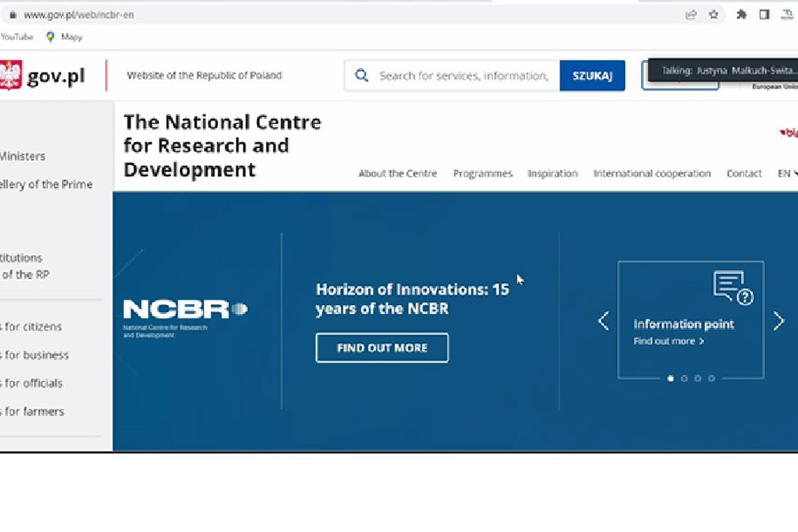
Task: Click the gov.pl eagle logo
Action: [11, 74]
